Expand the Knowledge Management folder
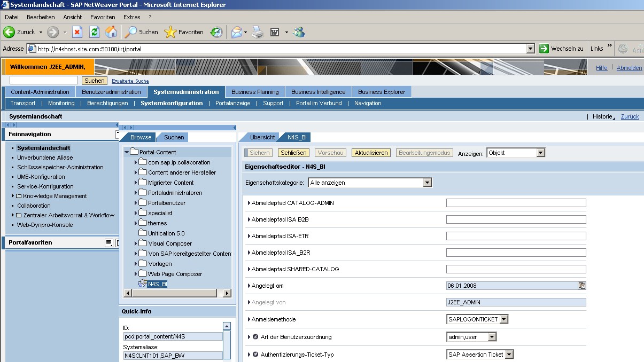This screenshot has height=362, width=644. [x=13, y=196]
